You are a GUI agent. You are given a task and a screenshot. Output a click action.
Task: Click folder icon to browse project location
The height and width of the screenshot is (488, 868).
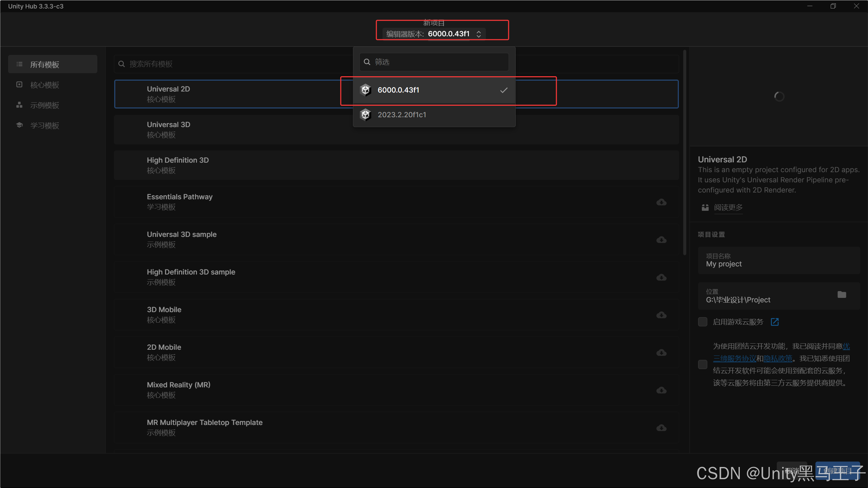842,295
